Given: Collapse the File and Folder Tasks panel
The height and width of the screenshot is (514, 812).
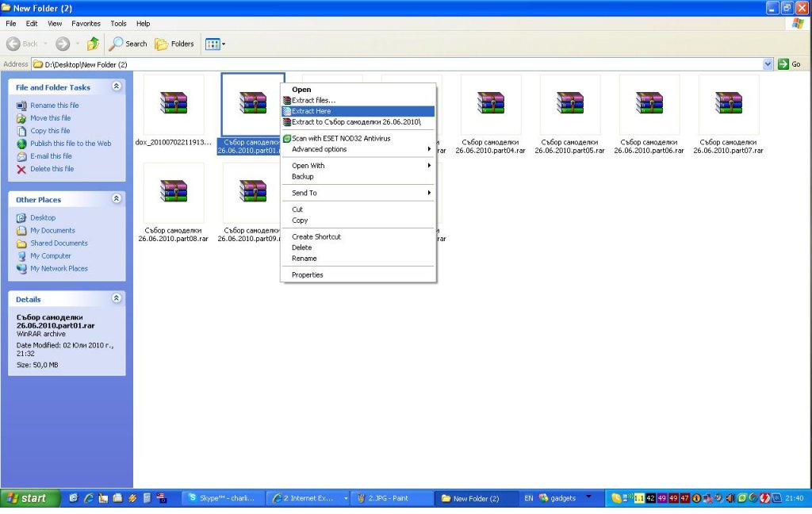Looking at the screenshot, I should click(x=117, y=86).
